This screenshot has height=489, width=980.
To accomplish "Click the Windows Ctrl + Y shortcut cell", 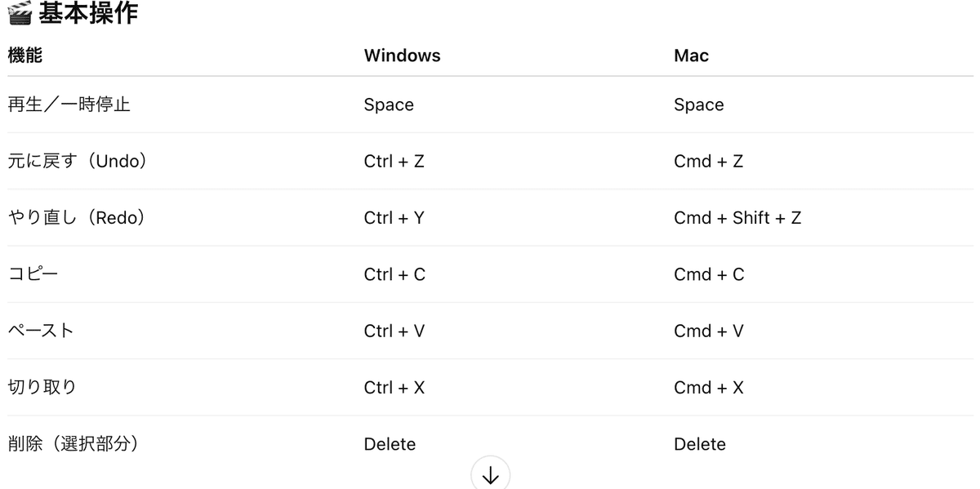I will point(394,218).
